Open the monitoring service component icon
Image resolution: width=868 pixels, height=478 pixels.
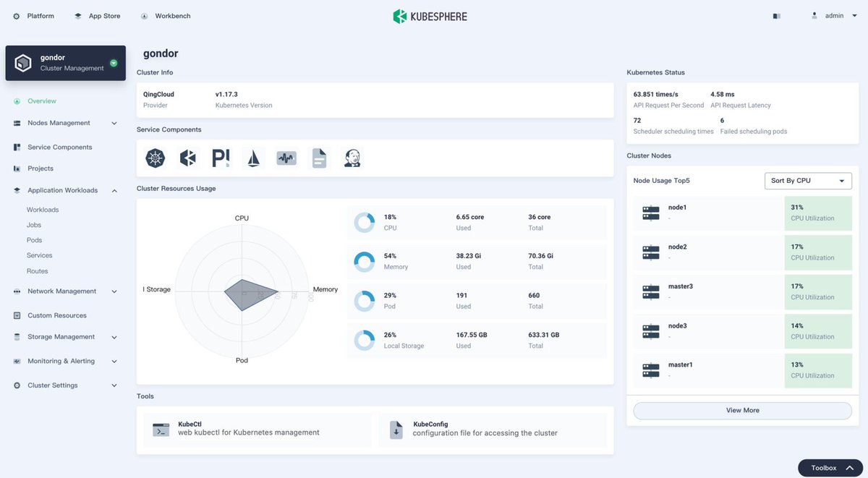coord(286,157)
